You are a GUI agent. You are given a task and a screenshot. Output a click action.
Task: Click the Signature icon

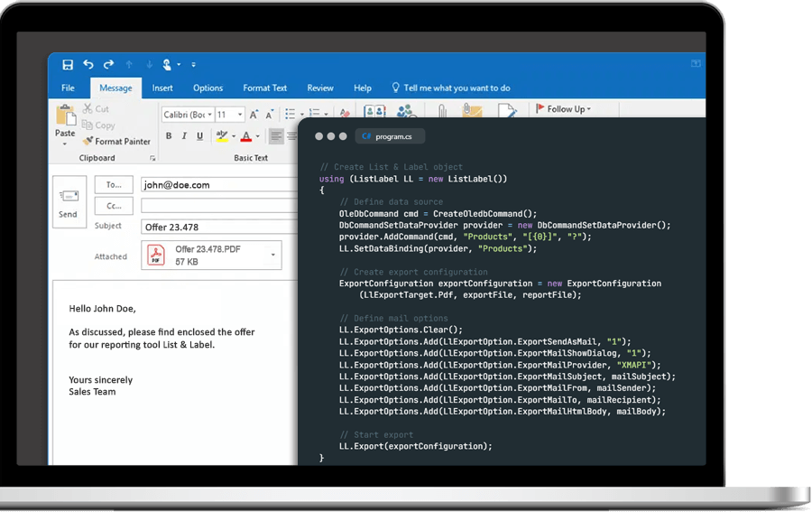point(506,111)
